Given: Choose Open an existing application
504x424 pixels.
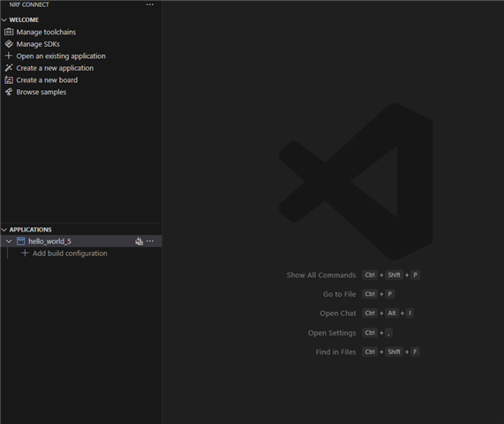Looking at the screenshot, I should click(61, 56).
